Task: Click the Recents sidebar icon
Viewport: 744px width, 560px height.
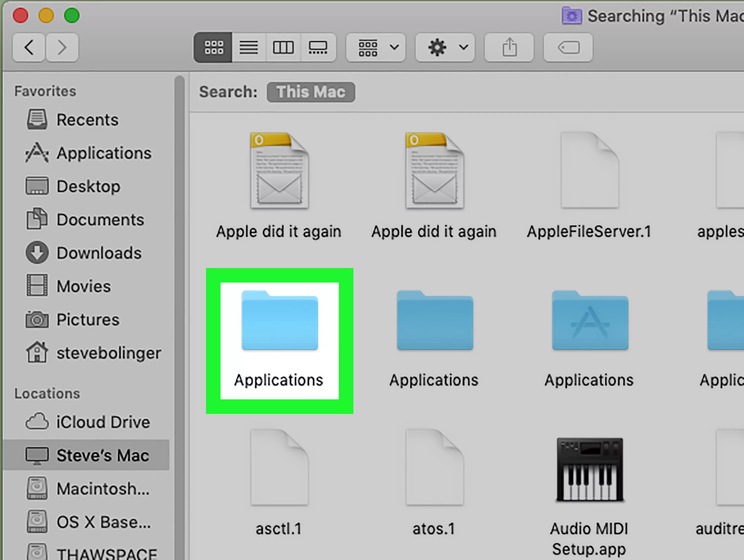Action: (37, 119)
